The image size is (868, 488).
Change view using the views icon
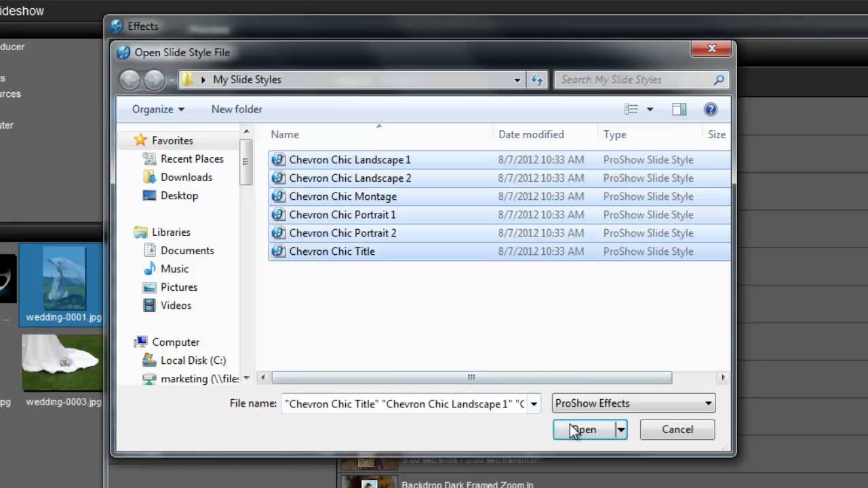click(631, 109)
